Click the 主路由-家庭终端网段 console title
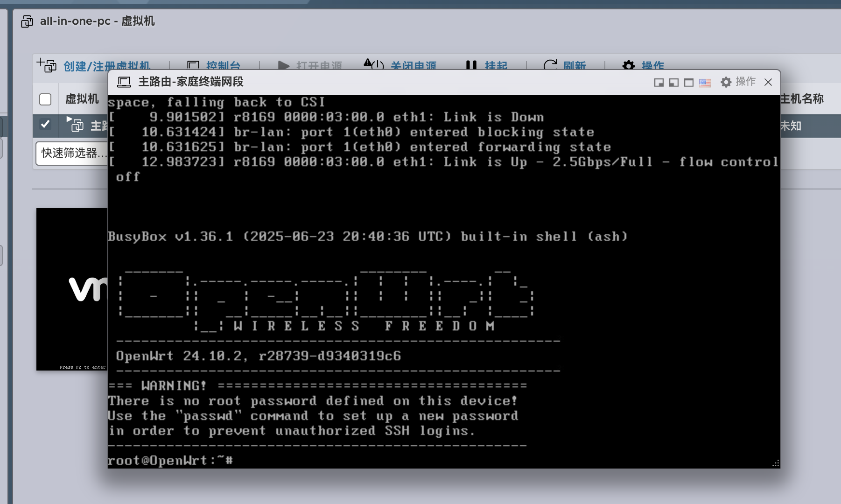 pyautogui.click(x=191, y=82)
